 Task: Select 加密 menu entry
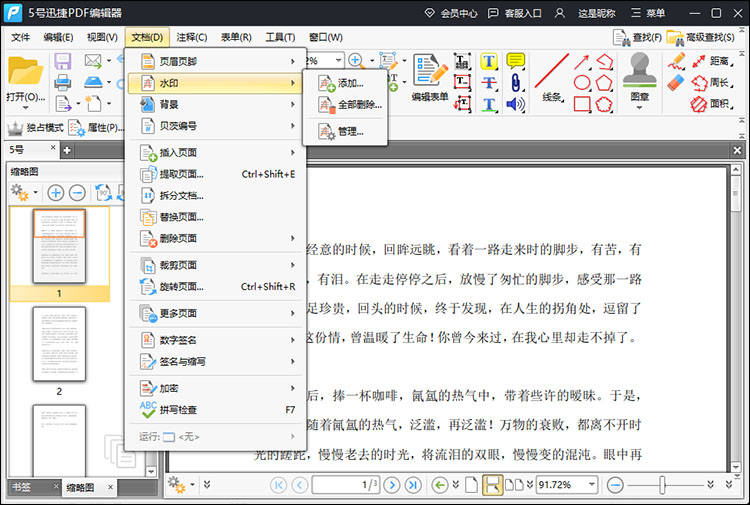coord(217,388)
